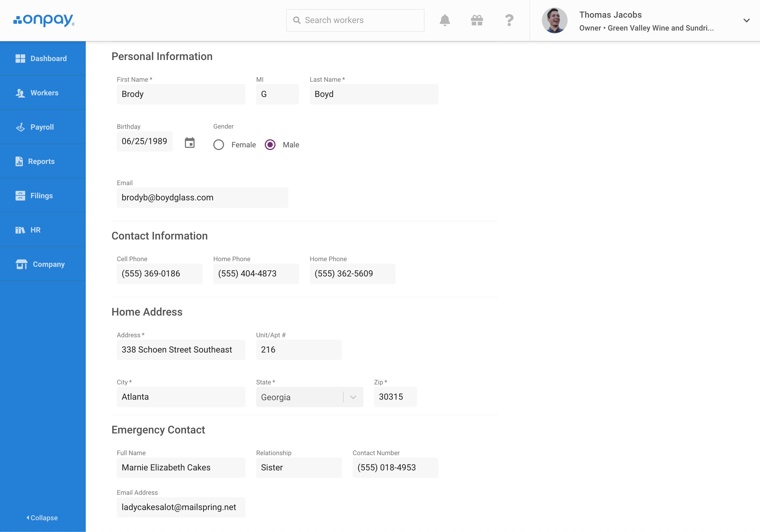Edit Home Phone (555) 362-5609

(352, 274)
